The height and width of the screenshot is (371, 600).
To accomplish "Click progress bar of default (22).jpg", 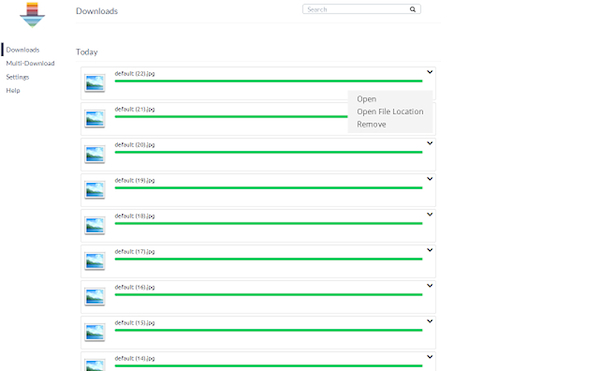I will (269, 81).
